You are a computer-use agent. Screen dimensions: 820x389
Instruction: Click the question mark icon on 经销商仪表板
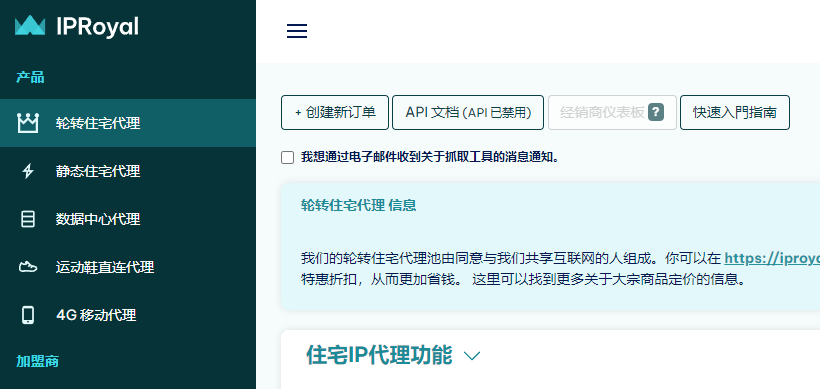click(x=656, y=112)
